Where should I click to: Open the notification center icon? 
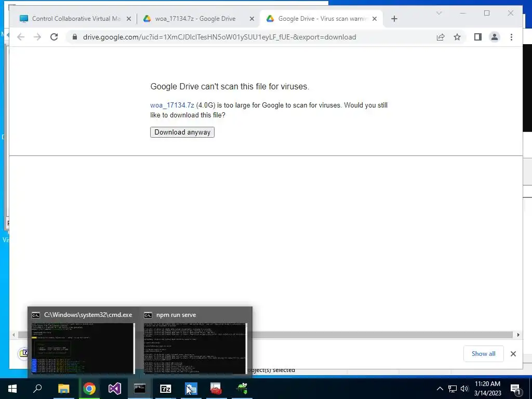click(x=516, y=389)
